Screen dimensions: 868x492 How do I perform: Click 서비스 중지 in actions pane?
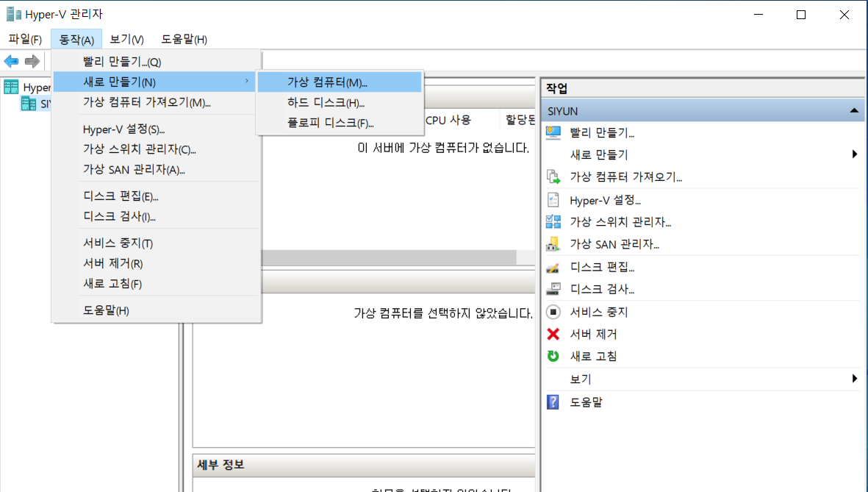pyautogui.click(x=599, y=312)
